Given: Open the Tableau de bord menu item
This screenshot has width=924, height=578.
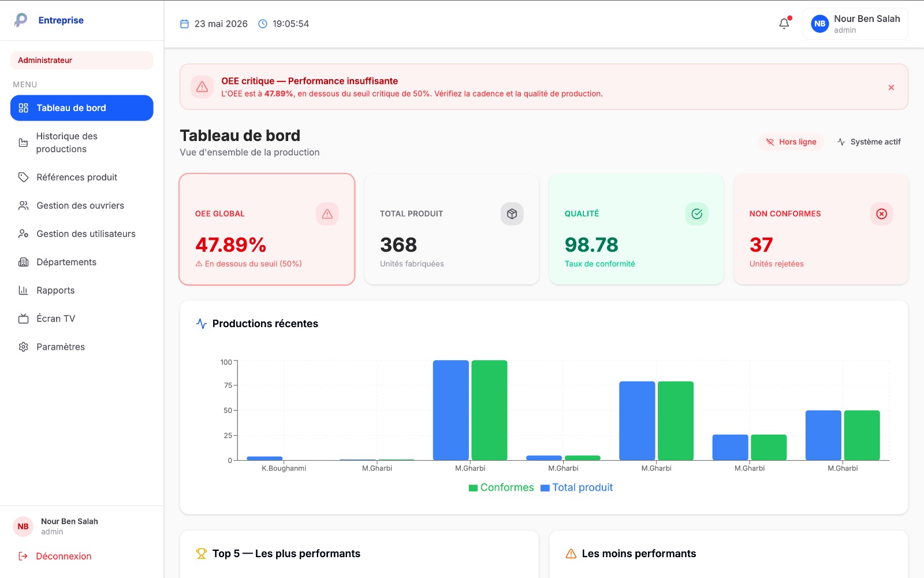Looking at the screenshot, I should (x=82, y=108).
